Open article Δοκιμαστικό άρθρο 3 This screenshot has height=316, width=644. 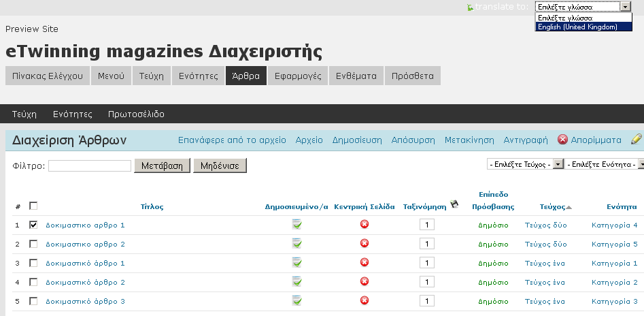point(85,301)
